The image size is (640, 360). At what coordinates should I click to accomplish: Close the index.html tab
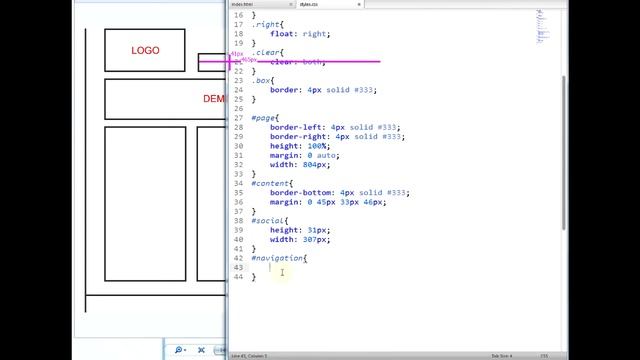(291, 4)
